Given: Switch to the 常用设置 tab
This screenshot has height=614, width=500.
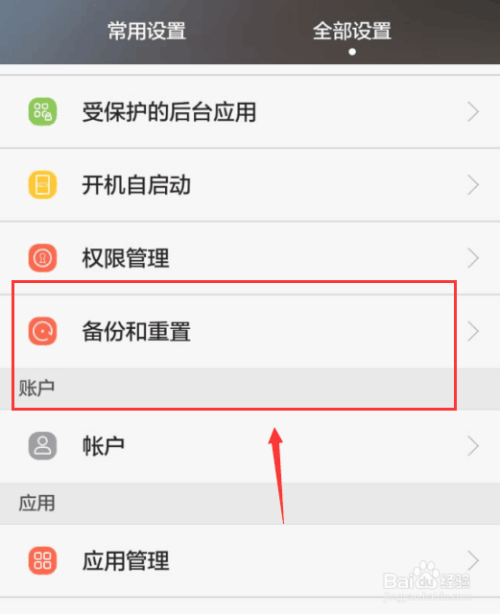Looking at the screenshot, I should tap(147, 31).
